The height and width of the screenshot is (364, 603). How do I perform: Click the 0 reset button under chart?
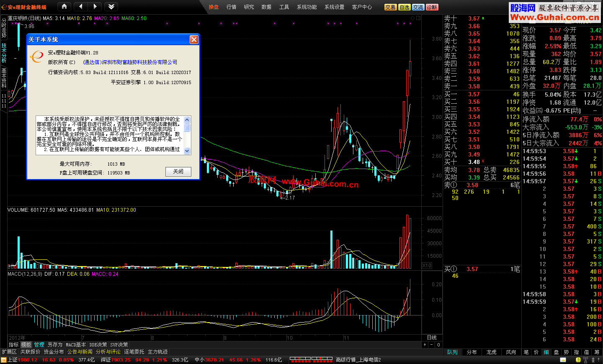point(438,345)
